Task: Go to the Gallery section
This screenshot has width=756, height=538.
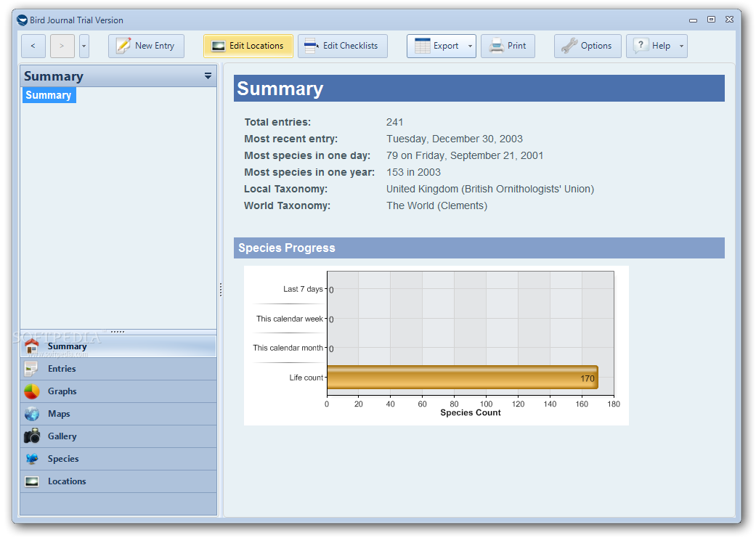Action: (x=118, y=436)
